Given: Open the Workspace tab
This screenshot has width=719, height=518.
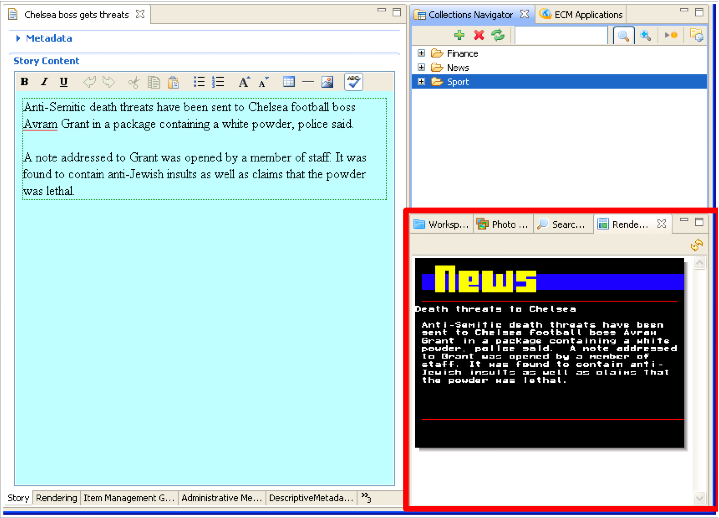Looking at the screenshot, I should click(x=442, y=225).
